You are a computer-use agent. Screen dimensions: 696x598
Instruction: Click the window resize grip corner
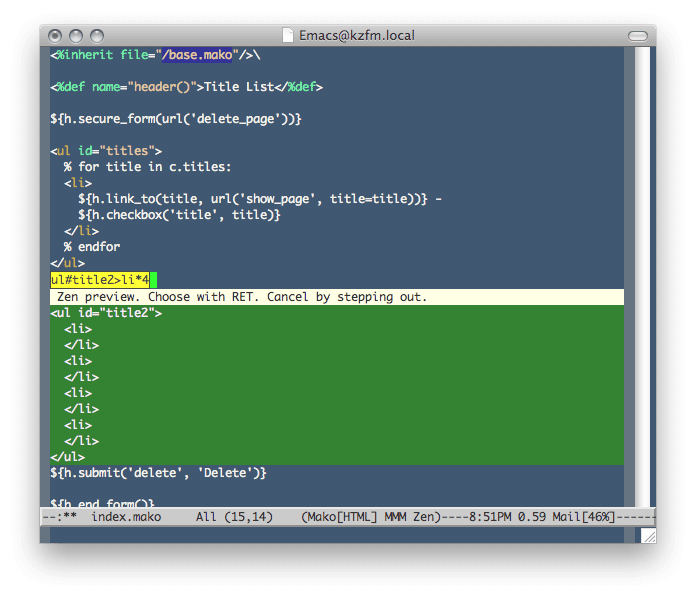tap(648, 535)
